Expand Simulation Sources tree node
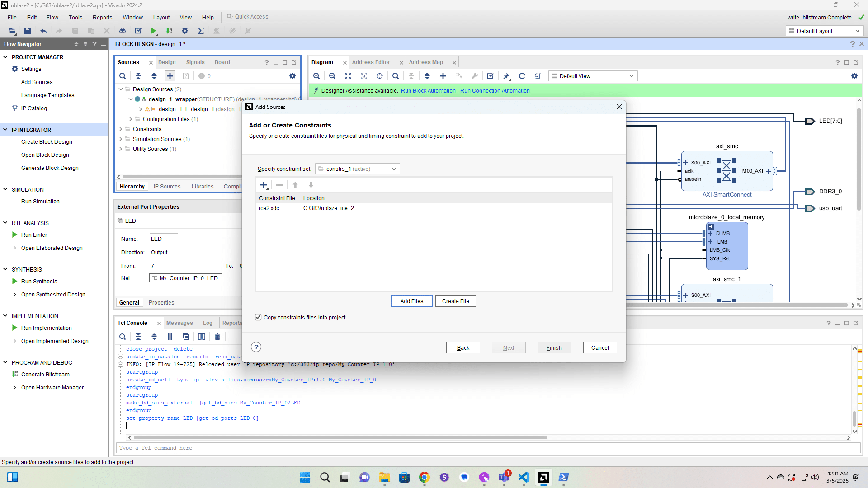Viewport: 868px width, 488px height. coord(121,139)
